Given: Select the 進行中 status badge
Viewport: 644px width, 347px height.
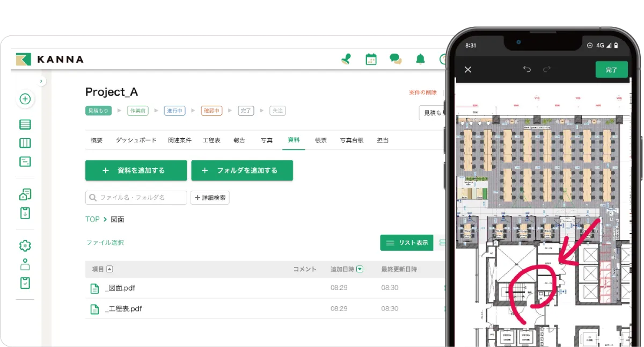Looking at the screenshot, I should pyautogui.click(x=175, y=111).
